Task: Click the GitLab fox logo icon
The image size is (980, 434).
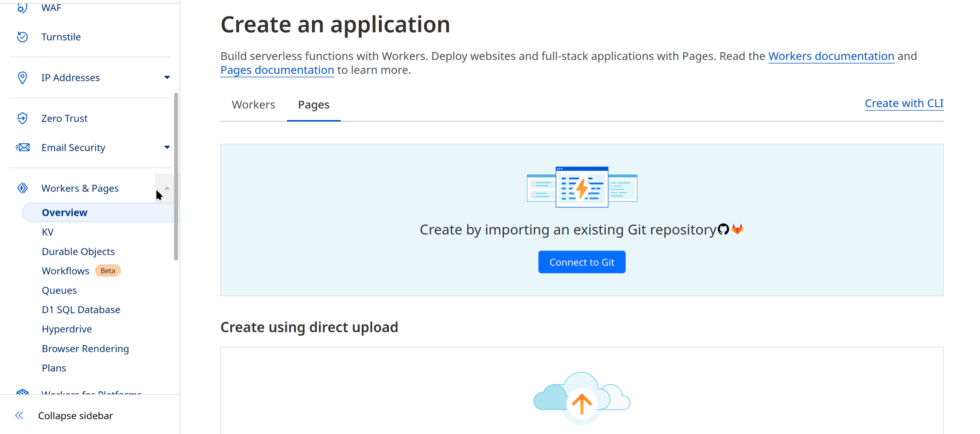Action: [737, 229]
